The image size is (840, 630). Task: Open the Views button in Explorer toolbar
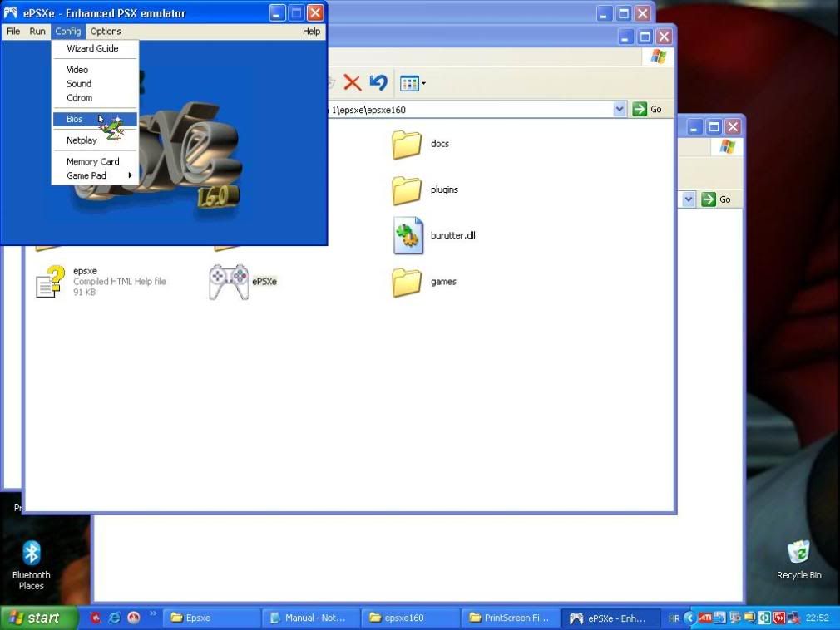coord(413,83)
